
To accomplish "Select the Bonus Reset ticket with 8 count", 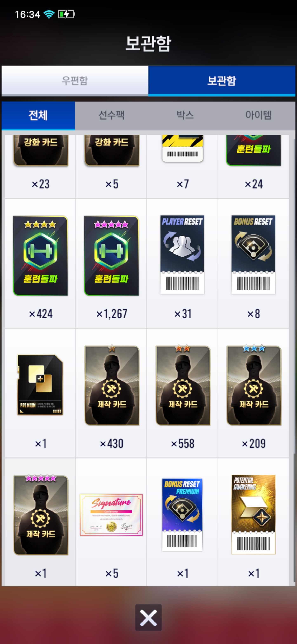I will click(x=253, y=255).
